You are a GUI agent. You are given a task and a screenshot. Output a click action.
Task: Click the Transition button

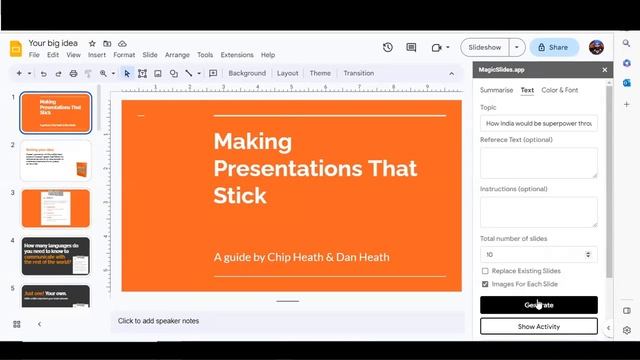click(x=359, y=73)
